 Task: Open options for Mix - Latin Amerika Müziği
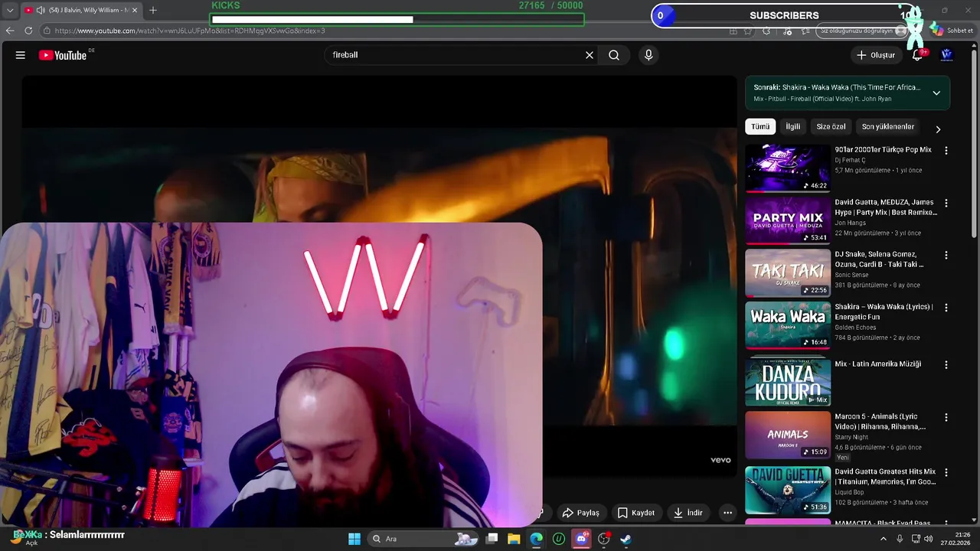tap(946, 365)
